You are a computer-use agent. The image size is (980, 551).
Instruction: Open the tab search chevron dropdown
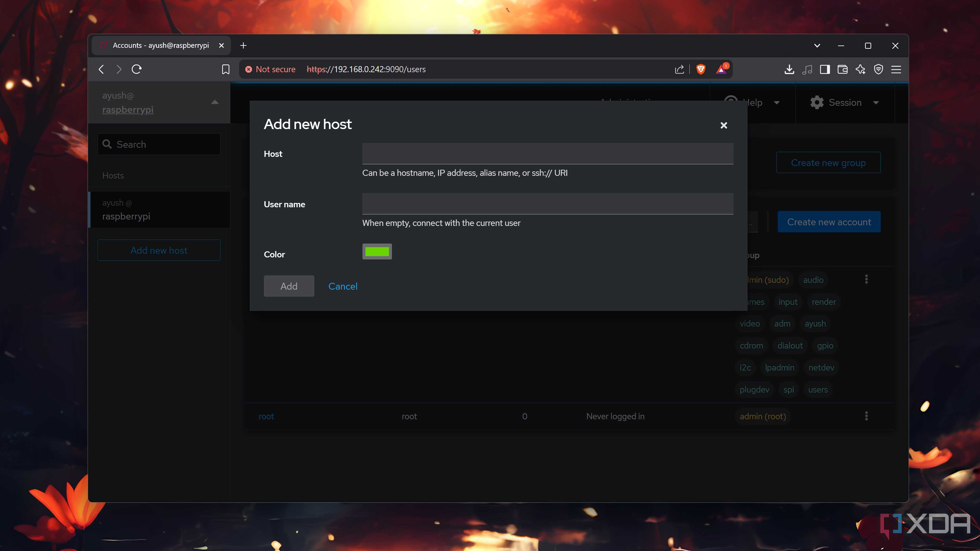817,46
